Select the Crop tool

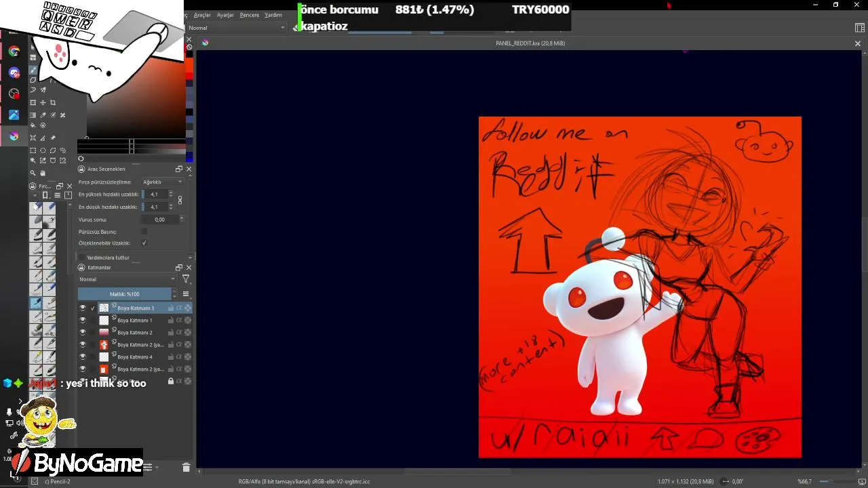point(53,102)
